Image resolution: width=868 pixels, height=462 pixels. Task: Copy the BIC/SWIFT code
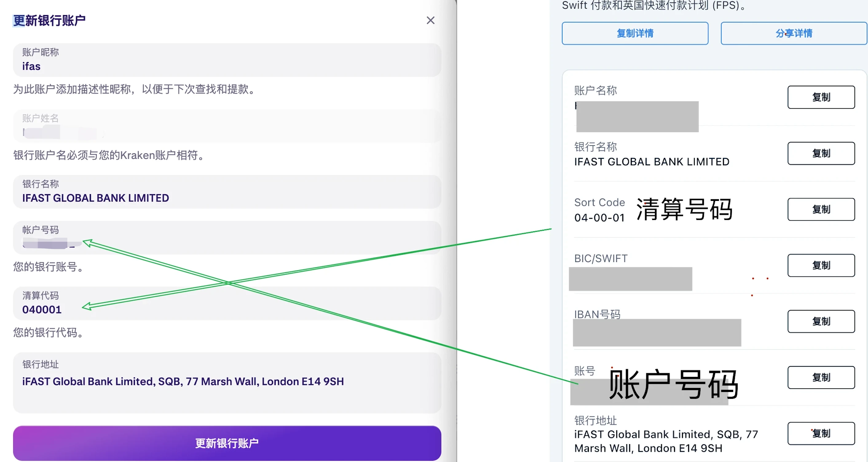pos(821,265)
